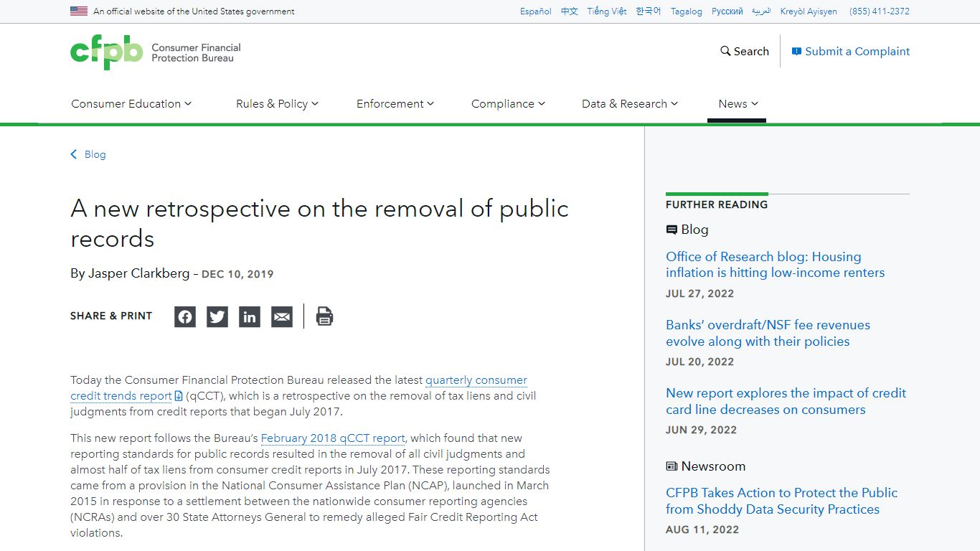The image size is (980, 551).
Task: Click the SHARE & PRINT label
Action: point(111,316)
